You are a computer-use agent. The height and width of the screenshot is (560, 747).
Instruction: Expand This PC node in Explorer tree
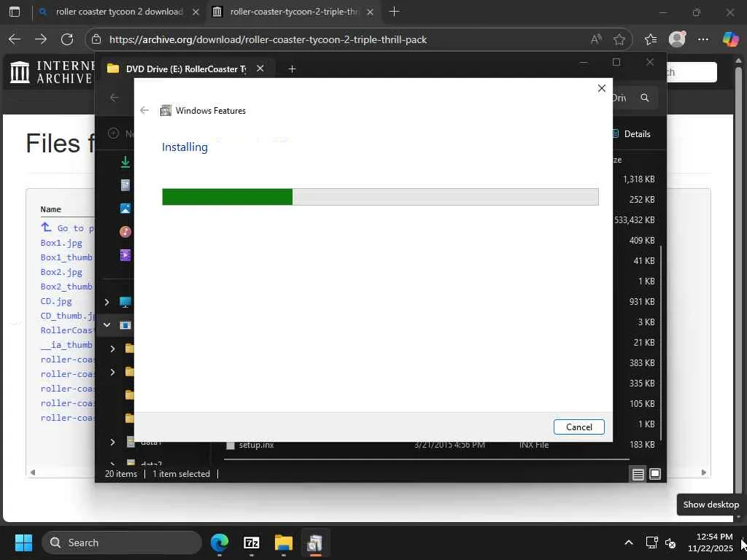pos(107,302)
